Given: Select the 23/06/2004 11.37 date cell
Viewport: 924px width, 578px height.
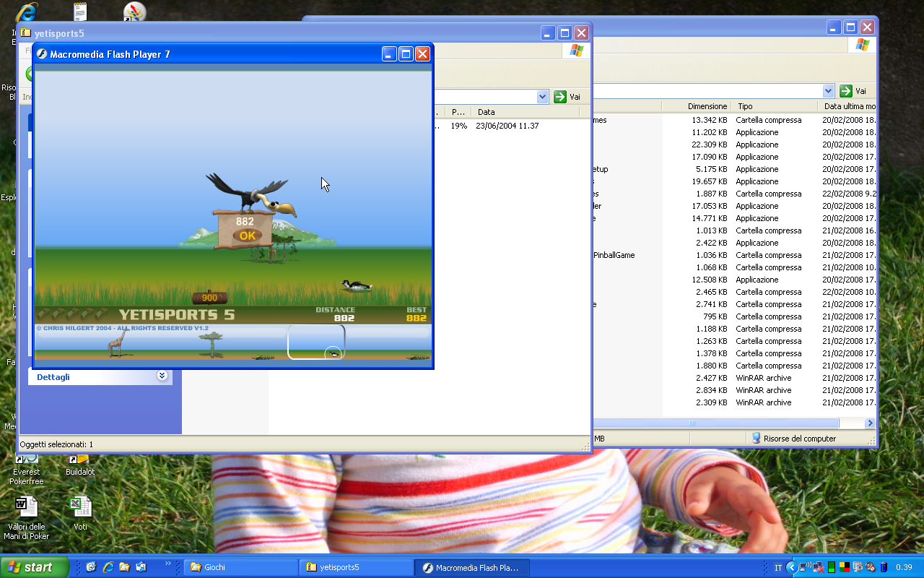Looking at the screenshot, I should pyautogui.click(x=507, y=126).
